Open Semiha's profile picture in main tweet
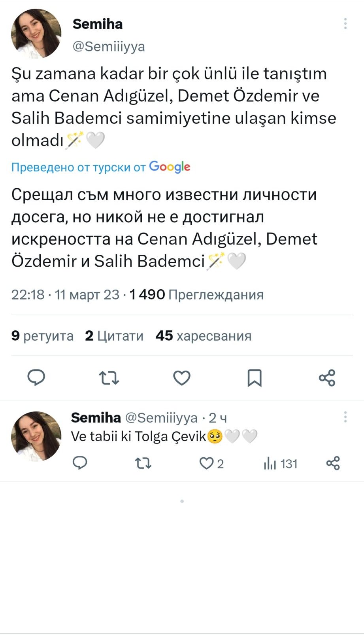 point(36,34)
